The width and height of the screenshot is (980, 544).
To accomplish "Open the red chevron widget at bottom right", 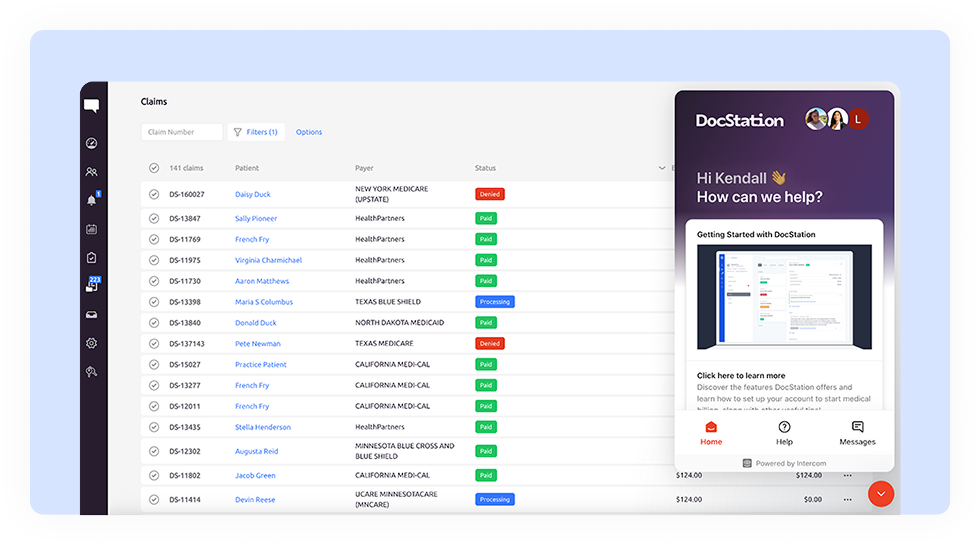I will pos(881,494).
